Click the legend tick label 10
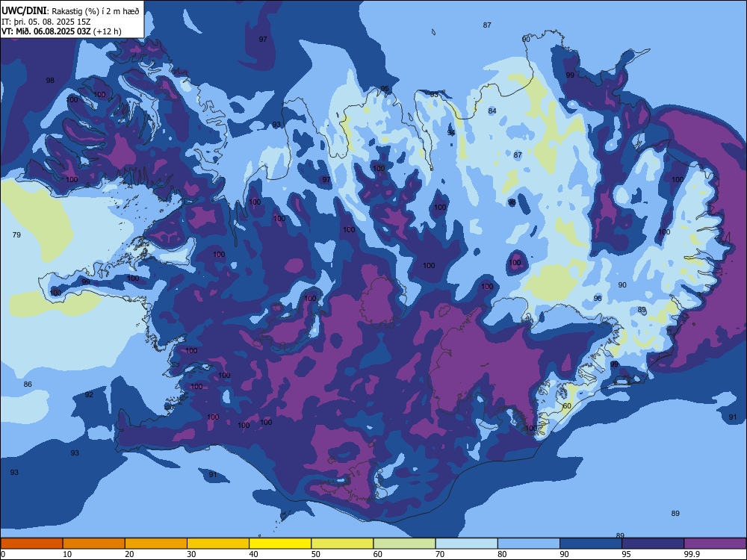Viewport: 747px width, 560px height. [67, 554]
